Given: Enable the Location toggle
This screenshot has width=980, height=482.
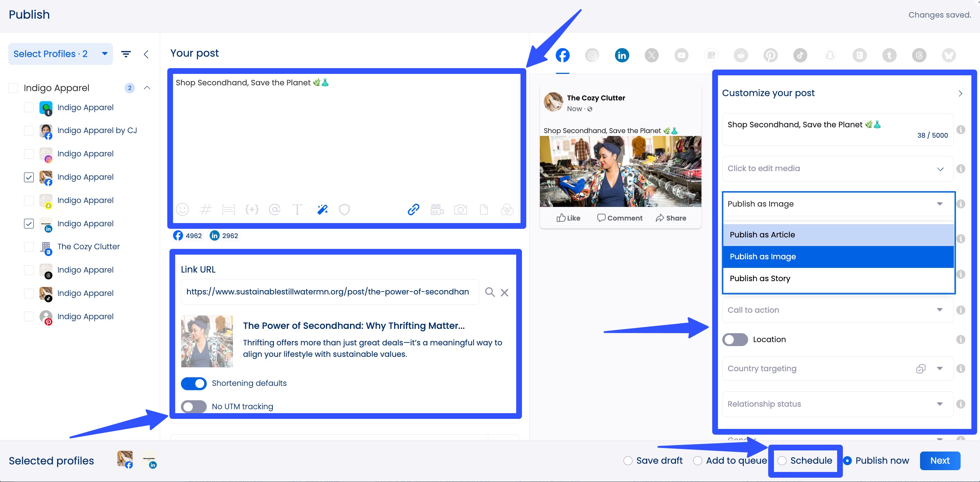Looking at the screenshot, I should click(x=735, y=340).
